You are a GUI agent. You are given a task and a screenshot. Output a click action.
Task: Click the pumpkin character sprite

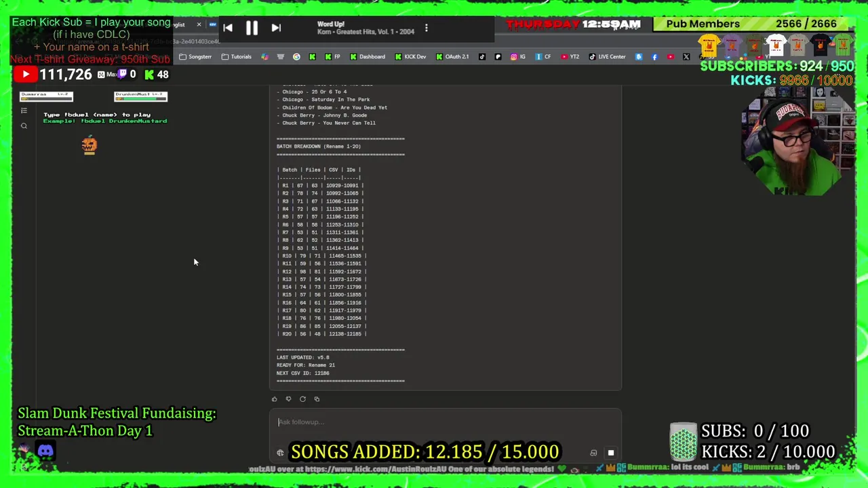click(x=90, y=145)
